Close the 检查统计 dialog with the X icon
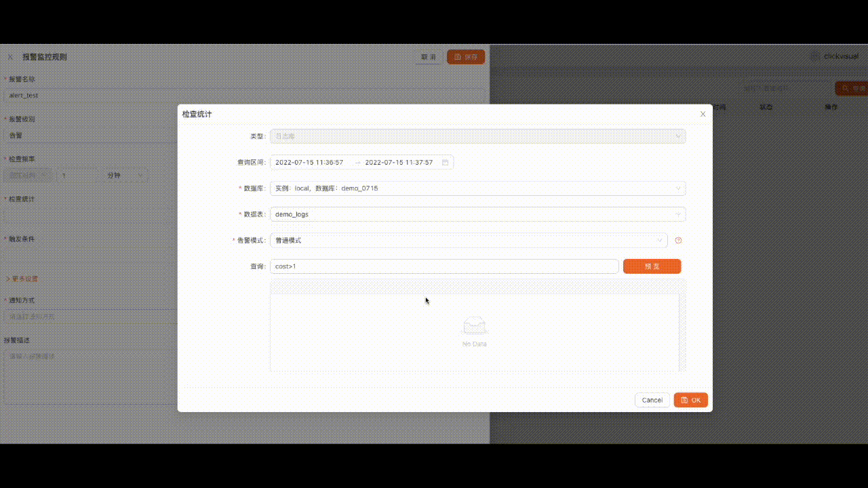The image size is (868, 488). pyautogui.click(x=703, y=114)
